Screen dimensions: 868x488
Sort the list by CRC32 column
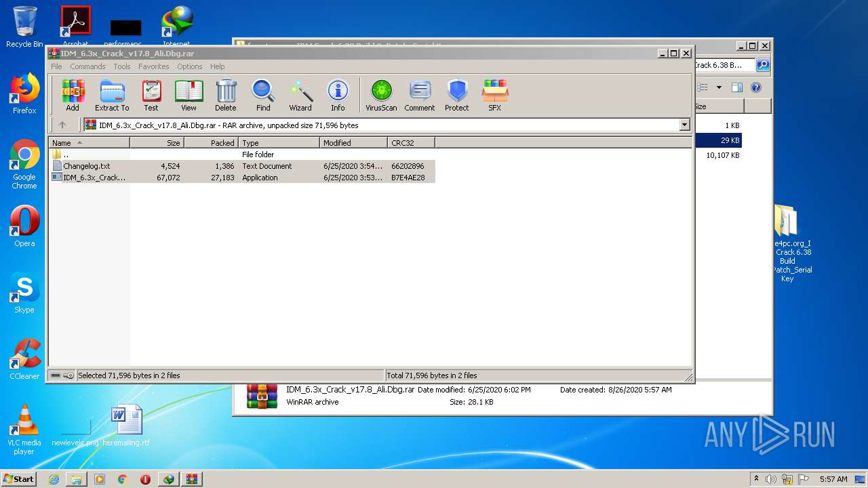click(x=411, y=143)
